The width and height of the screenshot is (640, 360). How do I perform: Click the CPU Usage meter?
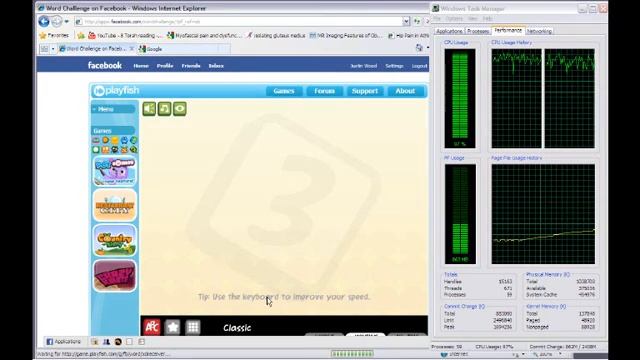point(460,98)
